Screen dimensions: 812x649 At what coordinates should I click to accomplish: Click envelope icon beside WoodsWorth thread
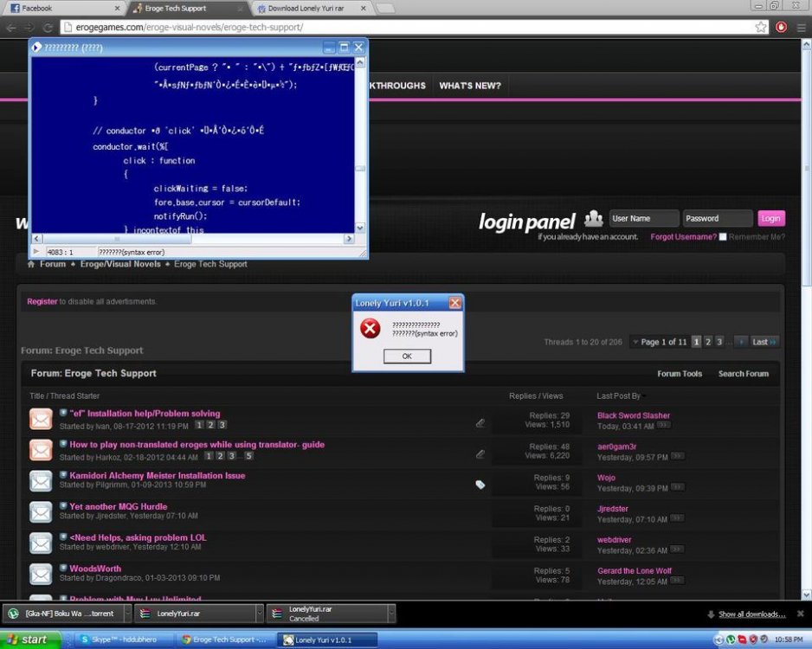[x=41, y=575]
